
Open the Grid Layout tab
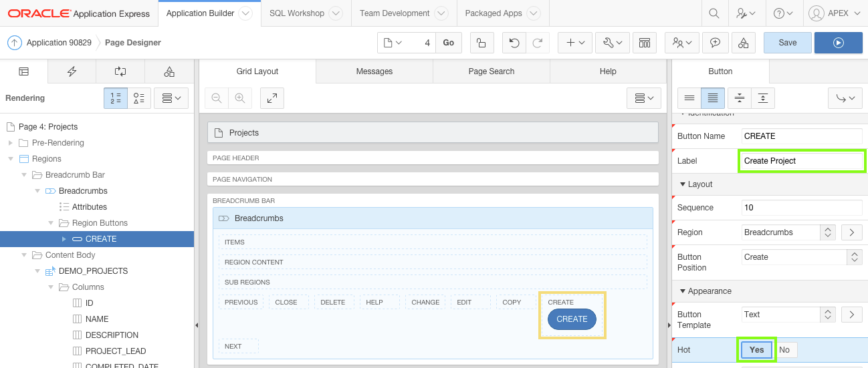pos(257,71)
